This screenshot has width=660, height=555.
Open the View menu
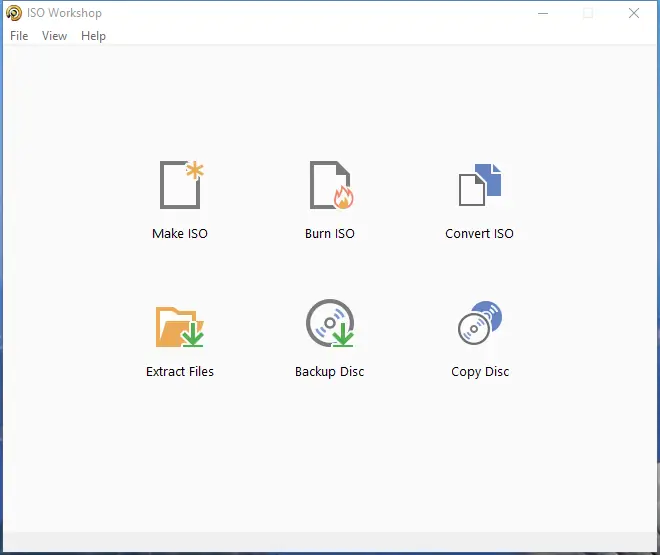coord(54,36)
